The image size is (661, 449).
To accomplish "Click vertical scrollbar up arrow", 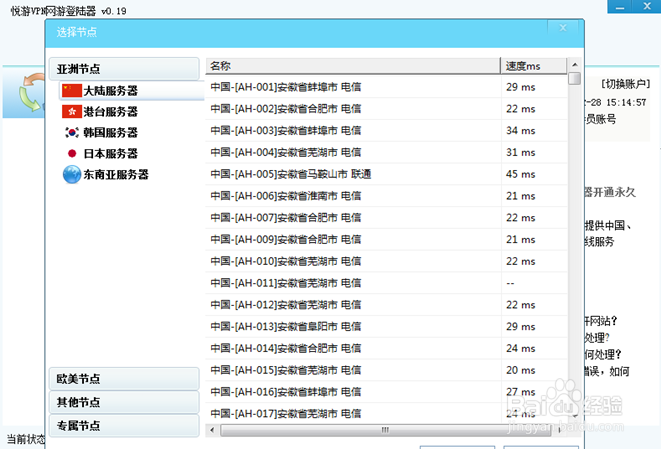I will point(575,65).
